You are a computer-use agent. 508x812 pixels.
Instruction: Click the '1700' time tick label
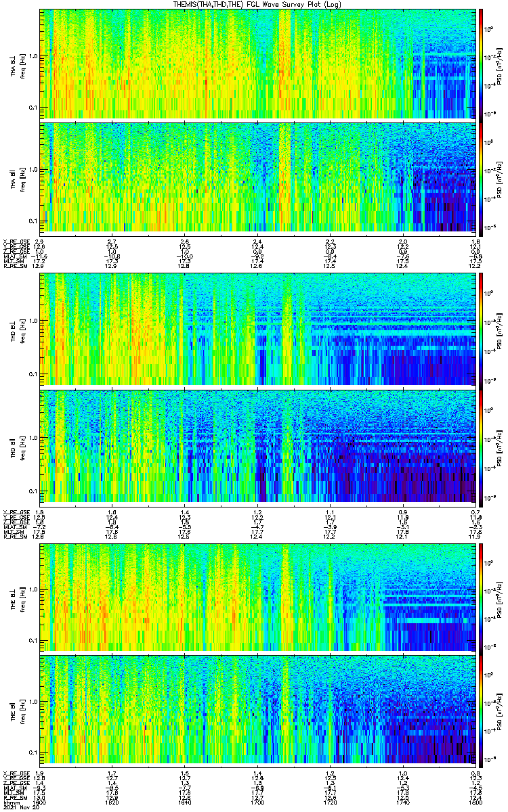[258, 802]
